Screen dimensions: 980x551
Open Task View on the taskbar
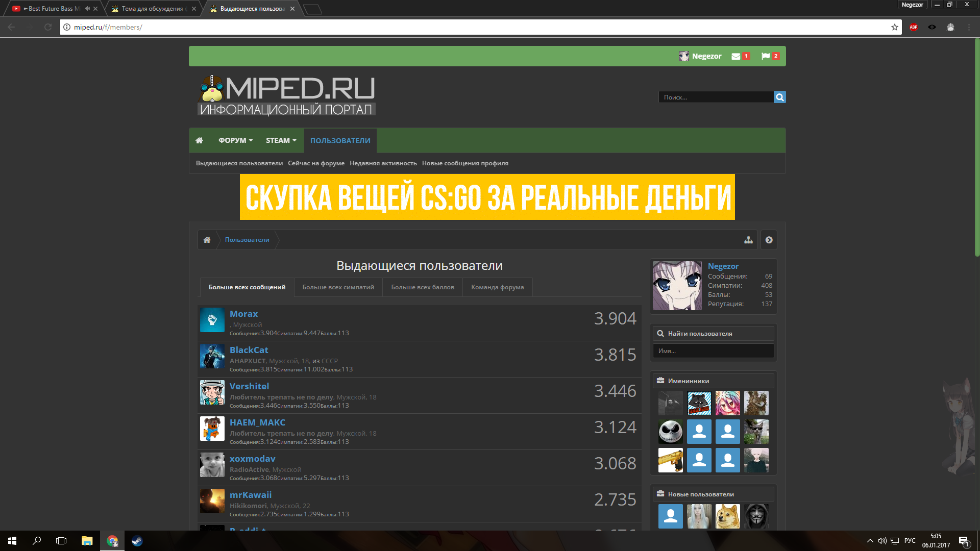pos(61,541)
